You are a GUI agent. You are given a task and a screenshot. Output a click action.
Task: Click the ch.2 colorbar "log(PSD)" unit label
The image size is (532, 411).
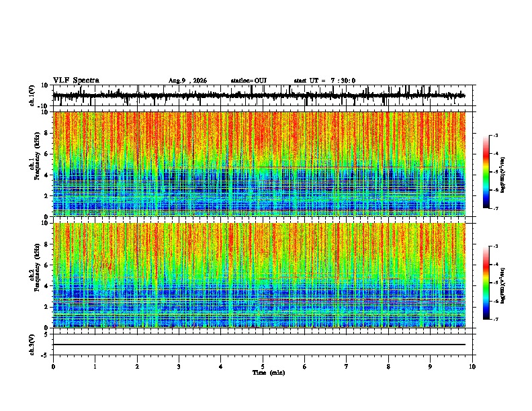click(503, 285)
